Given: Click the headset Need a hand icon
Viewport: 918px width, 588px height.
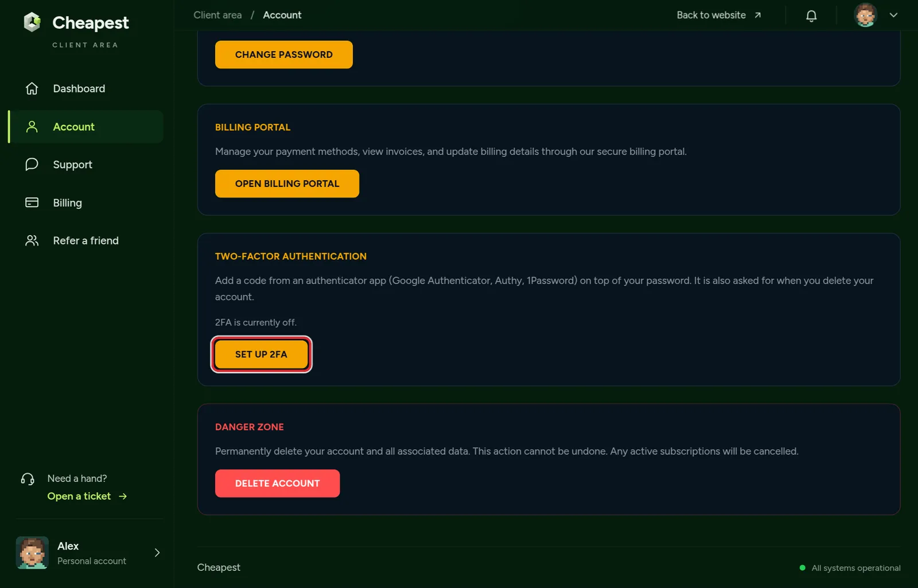Looking at the screenshot, I should tap(28, 479).
